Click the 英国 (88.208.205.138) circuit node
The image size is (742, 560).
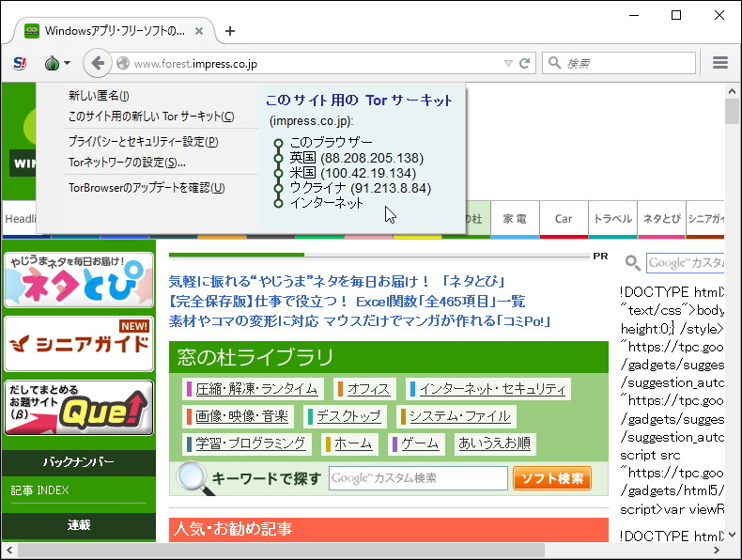pos(356,158)
